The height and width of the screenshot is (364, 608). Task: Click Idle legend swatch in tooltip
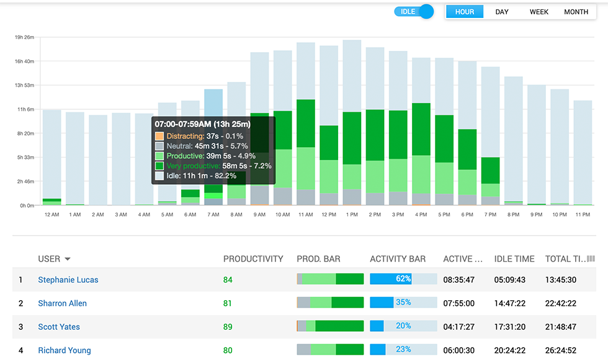[x=159, y=175]
